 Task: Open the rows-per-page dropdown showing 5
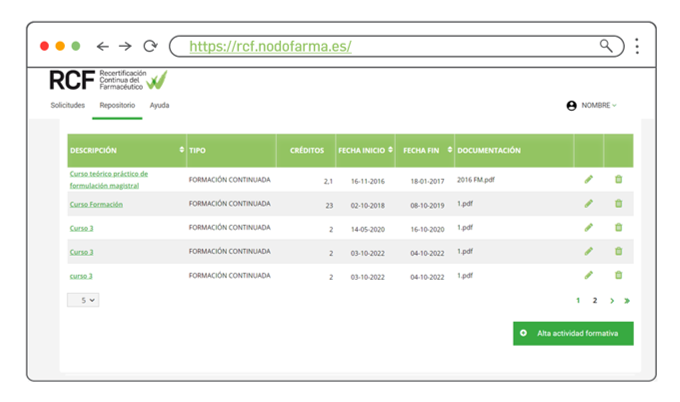point(83,299)
